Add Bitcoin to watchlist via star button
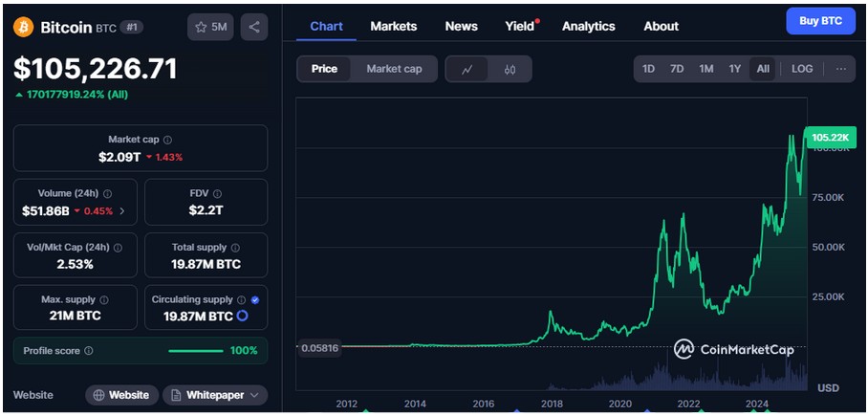The image size is (868, 416). point(211,27)
